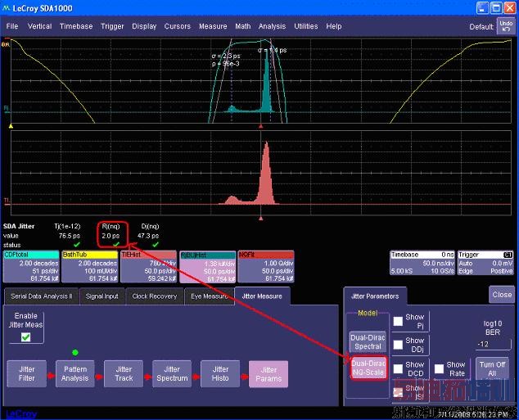This screenshot has width=519, height=420.
Task: Click the Turn Off All button
Action: pyautogui.click(x=492, y=368)
